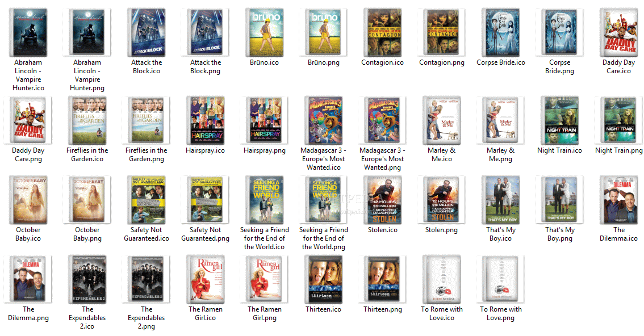Pick the Hairspray.ico icon
The image size is (644, 336).
(206, 120)
